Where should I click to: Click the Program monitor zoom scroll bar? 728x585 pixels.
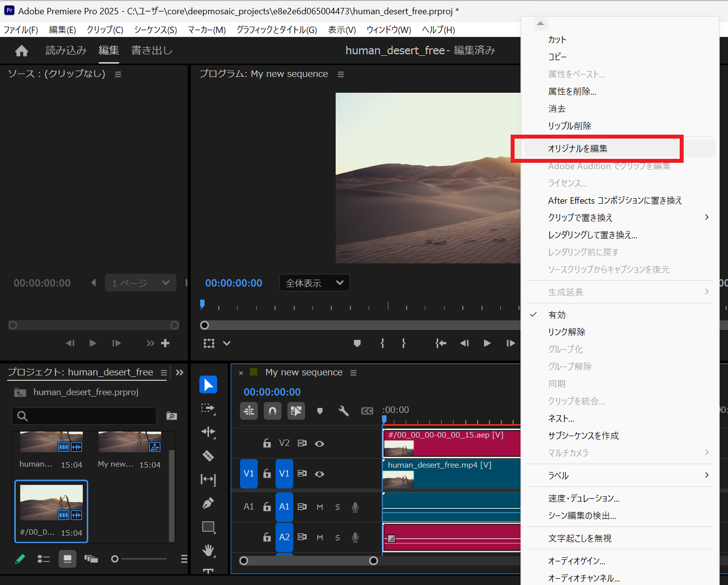362,325
